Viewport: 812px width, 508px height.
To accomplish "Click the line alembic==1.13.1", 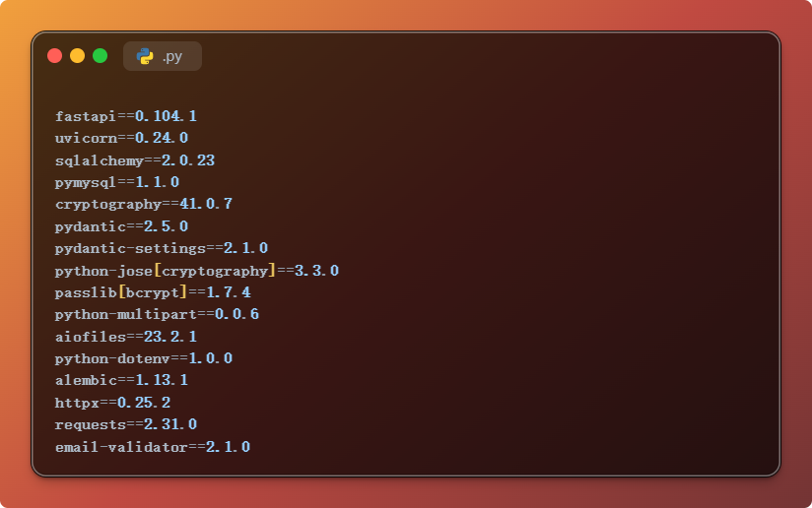I will click(x=121, y=380).
